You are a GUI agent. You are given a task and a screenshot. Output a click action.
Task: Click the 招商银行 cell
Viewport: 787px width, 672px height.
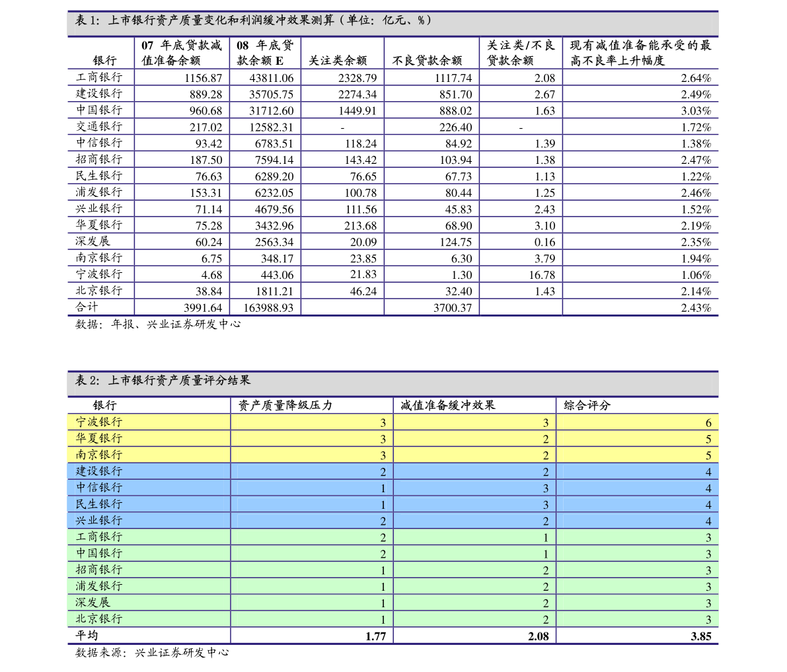tap(99, 570)
